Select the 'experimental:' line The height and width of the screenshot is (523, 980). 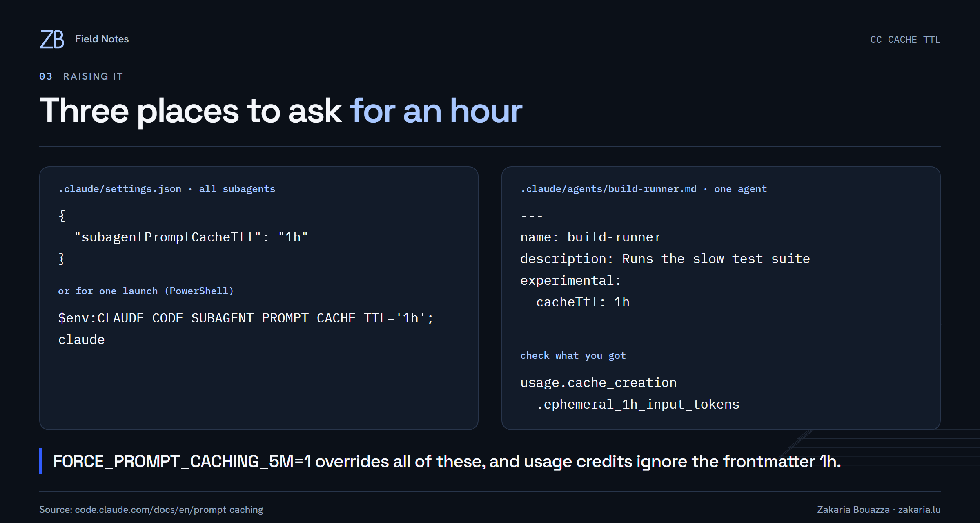[x=570, y=280]
